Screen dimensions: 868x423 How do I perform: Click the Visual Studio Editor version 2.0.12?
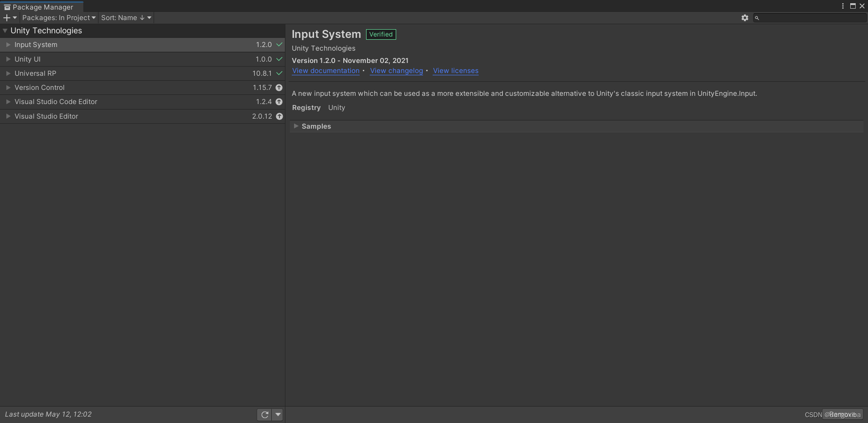point(262,116)
